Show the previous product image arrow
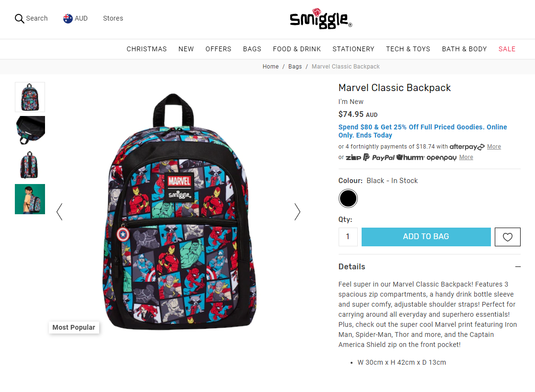Screen dimensions: 535x392 59,212
